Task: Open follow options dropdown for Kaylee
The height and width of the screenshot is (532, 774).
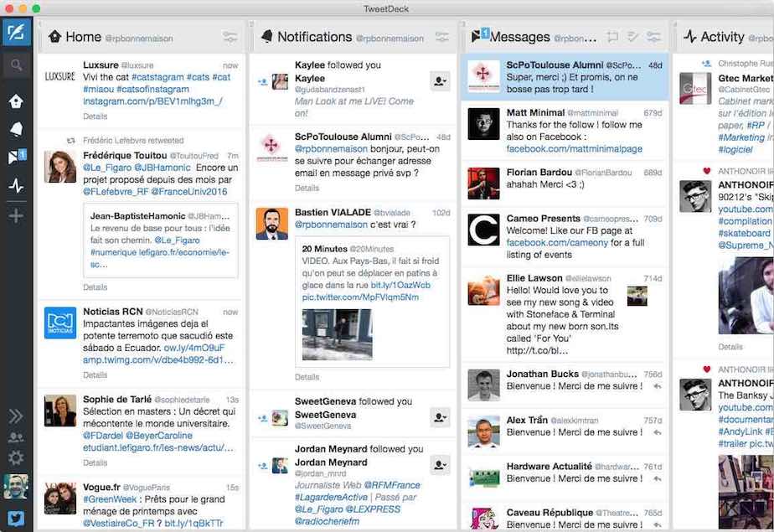Action: click(440, 81)
